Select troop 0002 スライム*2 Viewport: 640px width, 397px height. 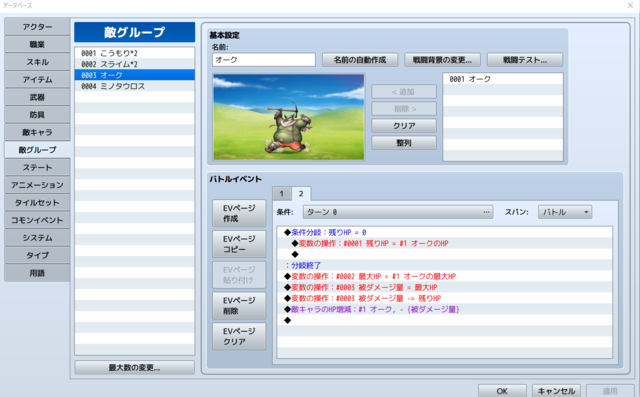(x=135, y=64)
